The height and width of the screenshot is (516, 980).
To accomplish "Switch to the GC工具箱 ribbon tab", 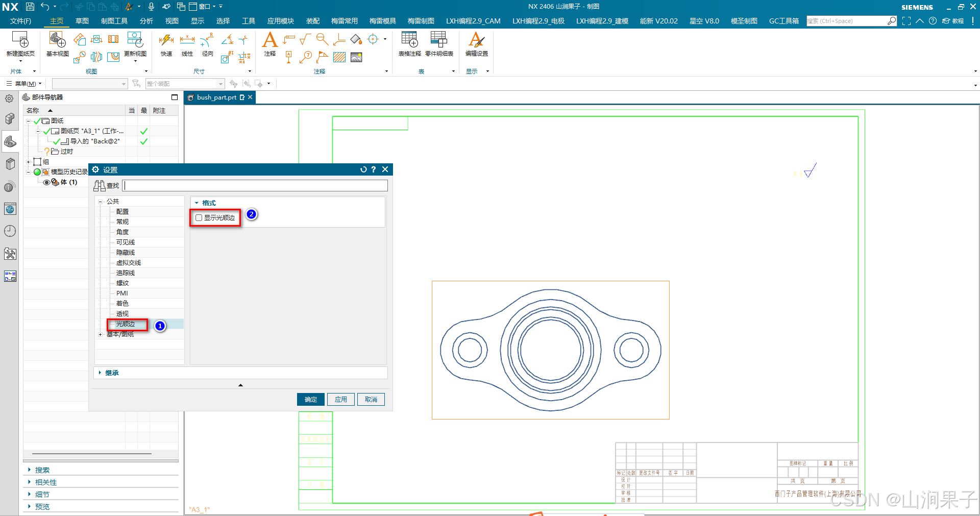I will click(784, 21).
